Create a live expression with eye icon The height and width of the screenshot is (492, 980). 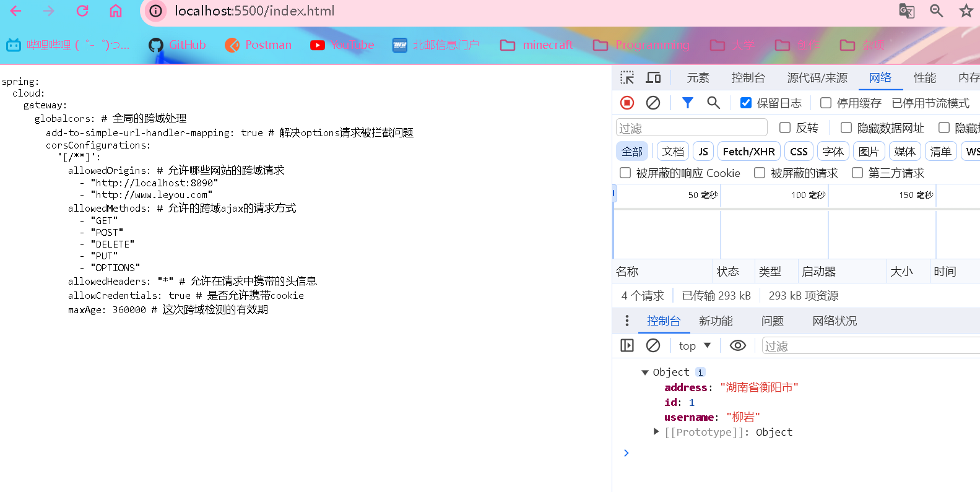738,345
